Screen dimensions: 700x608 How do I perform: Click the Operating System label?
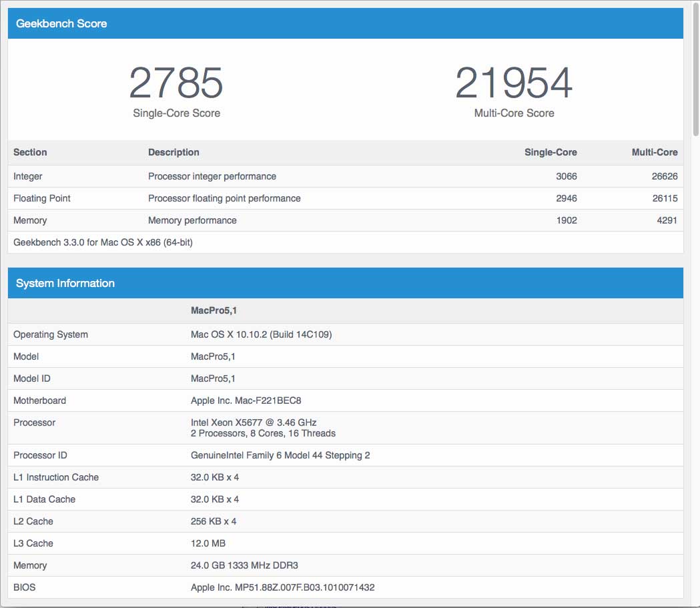(x=51, y=335)
